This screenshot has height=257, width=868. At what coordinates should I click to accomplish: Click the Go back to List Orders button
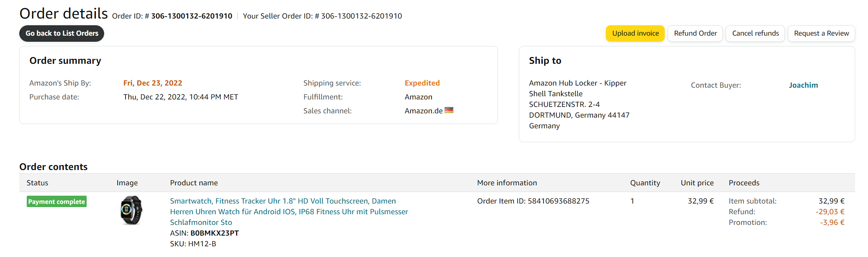click(62, 34)
